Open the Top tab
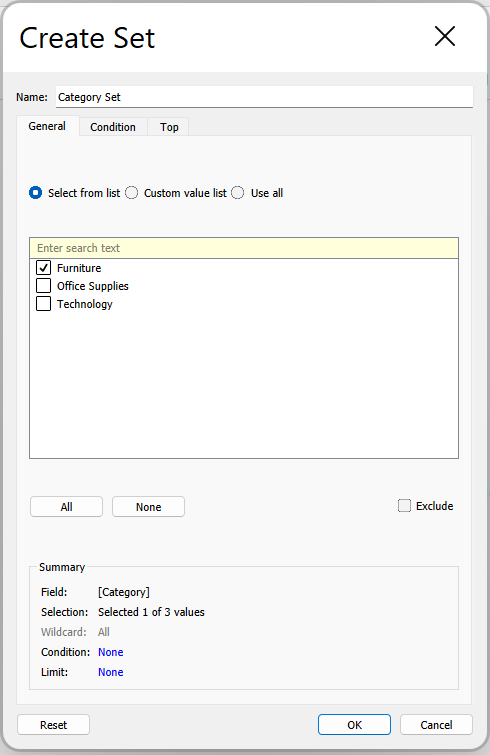 tap(169, 127)
